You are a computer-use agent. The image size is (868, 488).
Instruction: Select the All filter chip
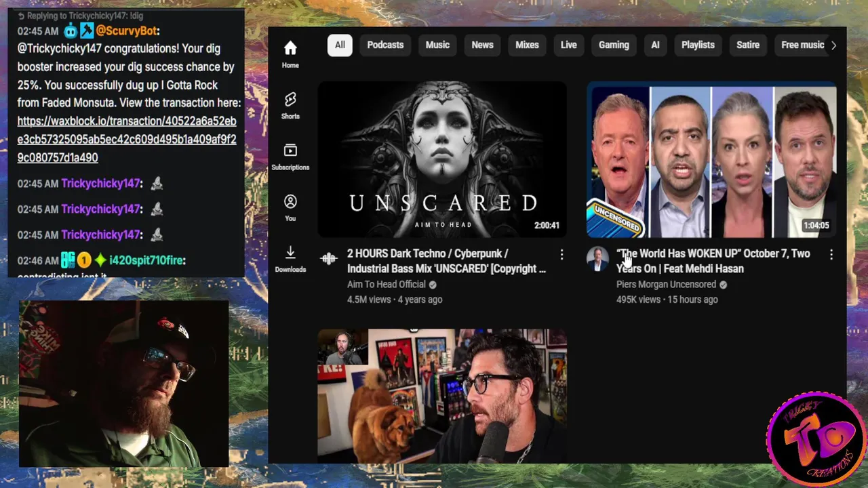[x=340, y=45]
